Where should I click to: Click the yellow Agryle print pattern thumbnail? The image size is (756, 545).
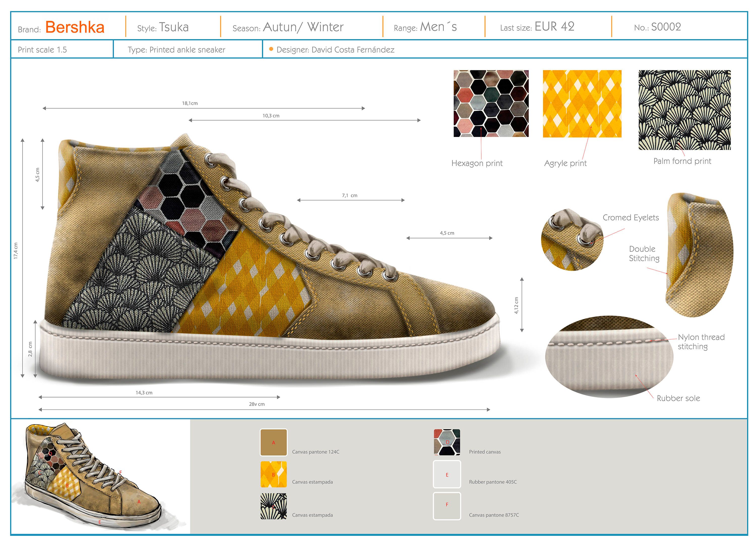pos(582,104)
